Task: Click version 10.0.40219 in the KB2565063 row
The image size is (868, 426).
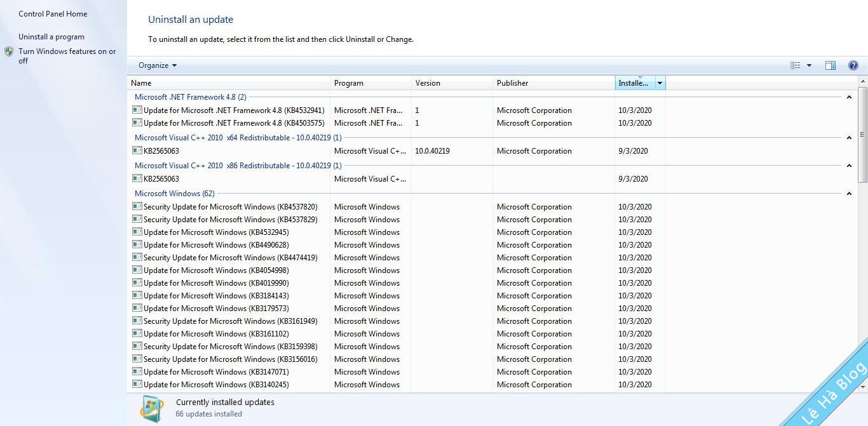Action: click(x=432, y=151)
